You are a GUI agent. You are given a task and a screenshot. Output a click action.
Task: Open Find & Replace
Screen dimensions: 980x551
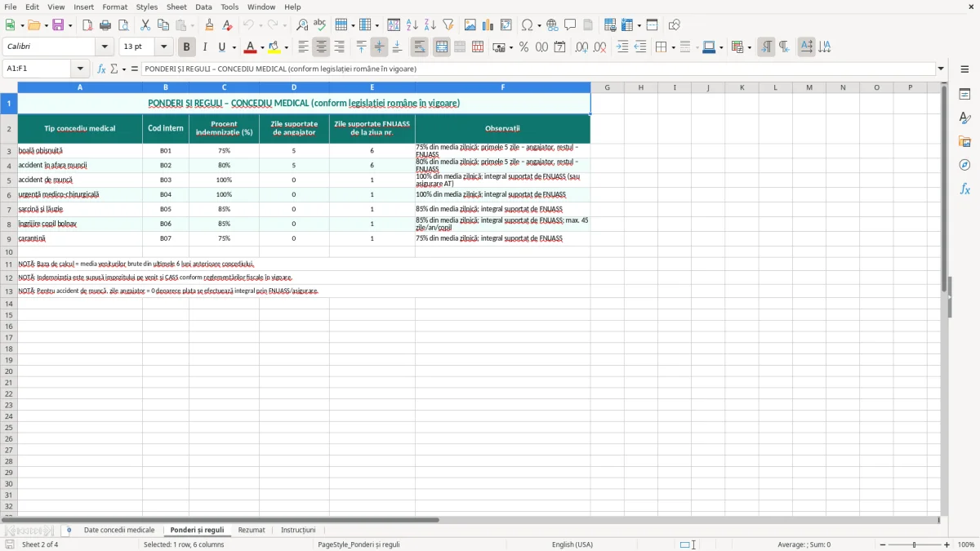click(302, 24)
